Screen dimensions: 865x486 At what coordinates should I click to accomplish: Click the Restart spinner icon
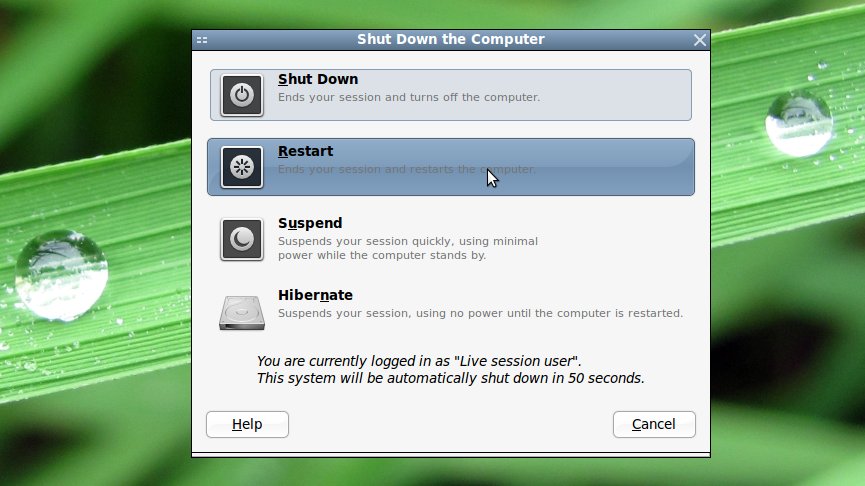click(242, 167)
